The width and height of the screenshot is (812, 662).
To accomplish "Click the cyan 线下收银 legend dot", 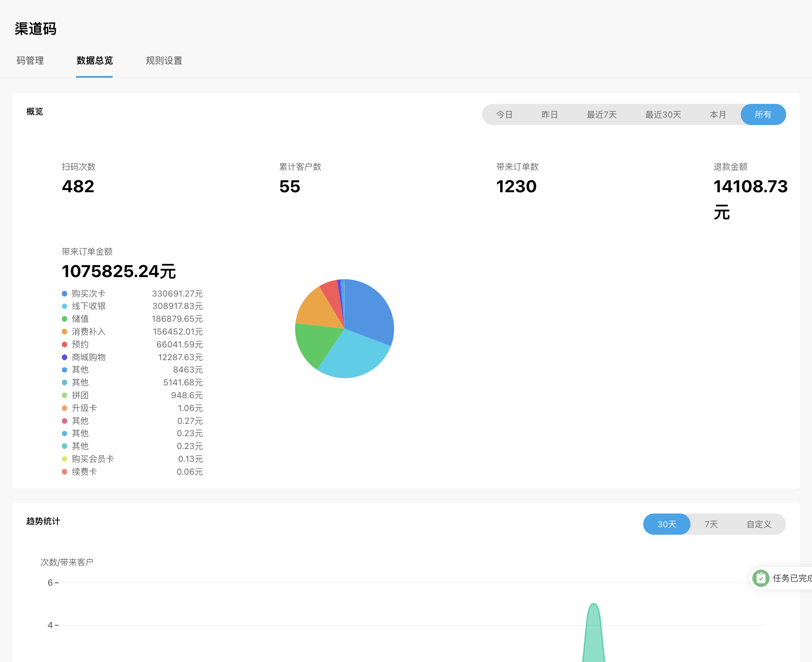I will tap(65, 306).
